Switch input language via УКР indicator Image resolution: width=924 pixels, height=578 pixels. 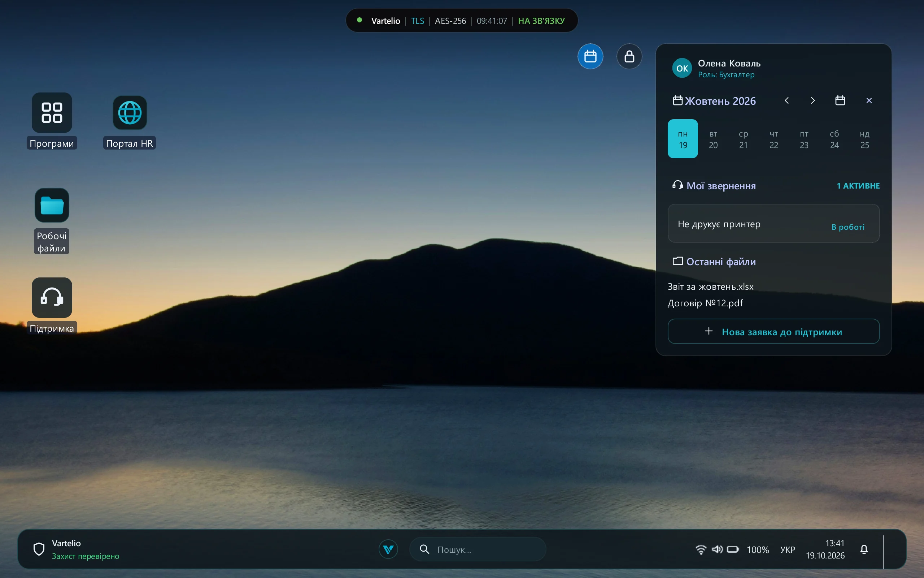[787, 550]
